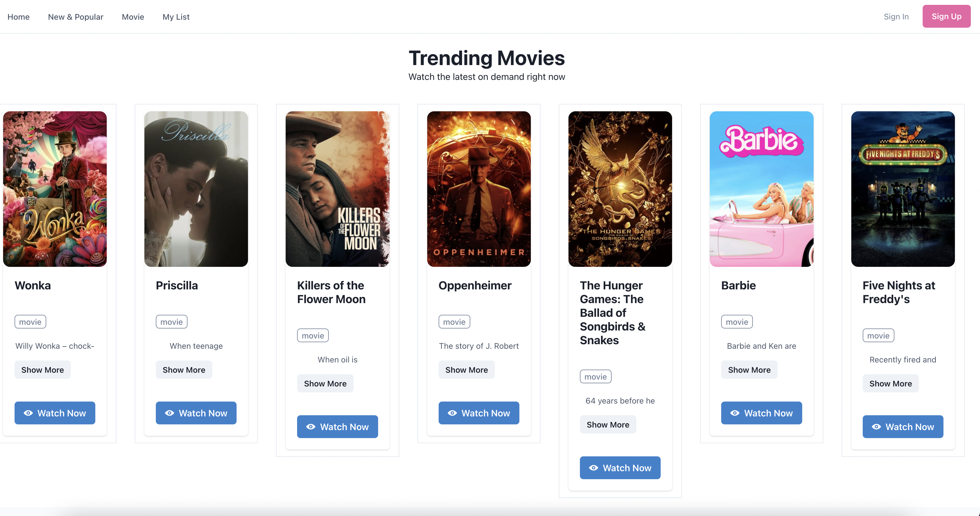
Task: Click the Trending Movies heading
Action: click(x=487, y=58)
